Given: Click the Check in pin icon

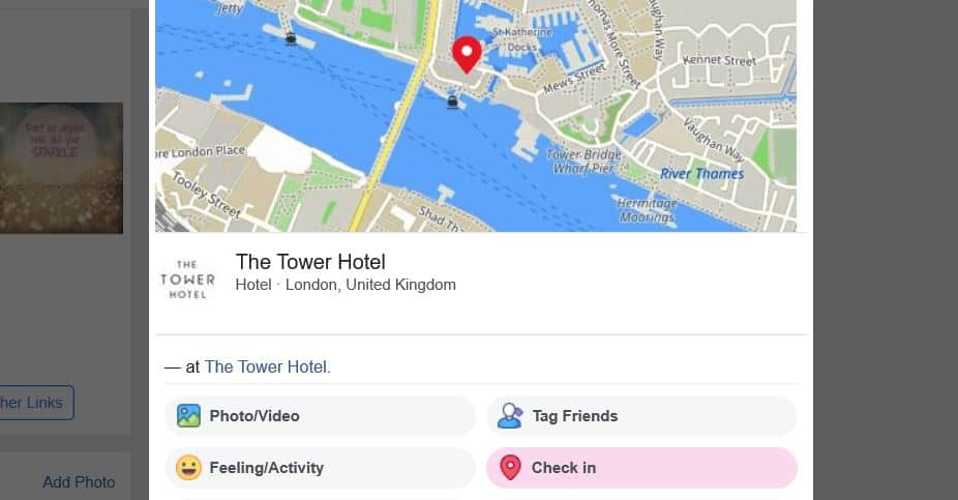Looking at the screenshot, I should (x=510, y=468).
